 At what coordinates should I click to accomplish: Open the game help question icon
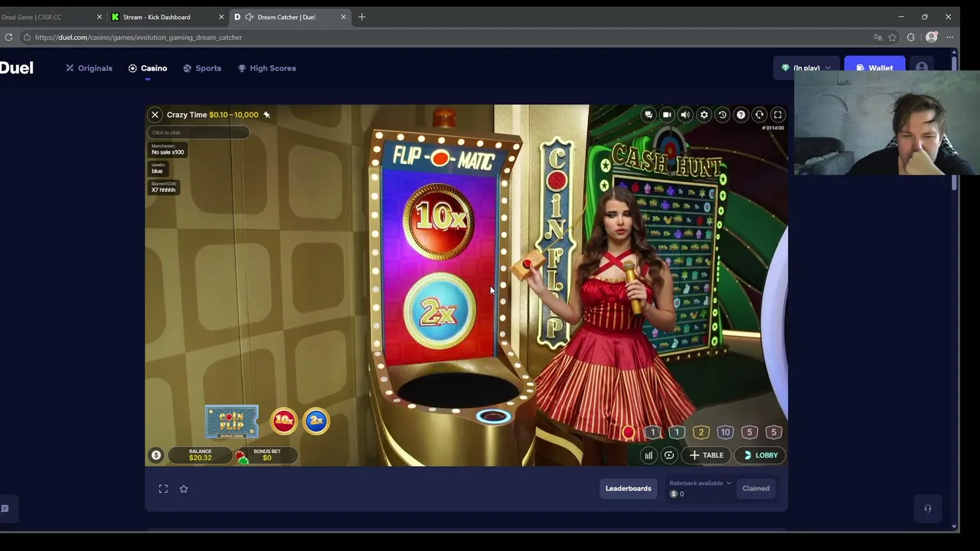(x=740, y=115)
